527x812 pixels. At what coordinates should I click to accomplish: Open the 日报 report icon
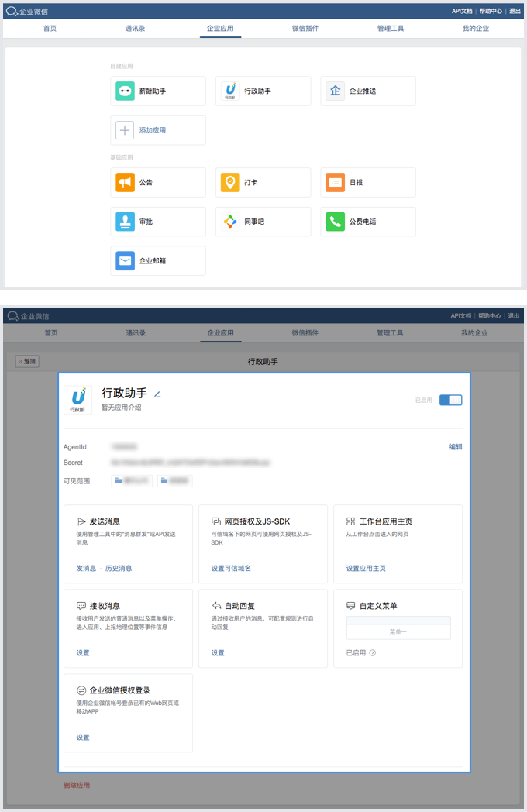336,182
